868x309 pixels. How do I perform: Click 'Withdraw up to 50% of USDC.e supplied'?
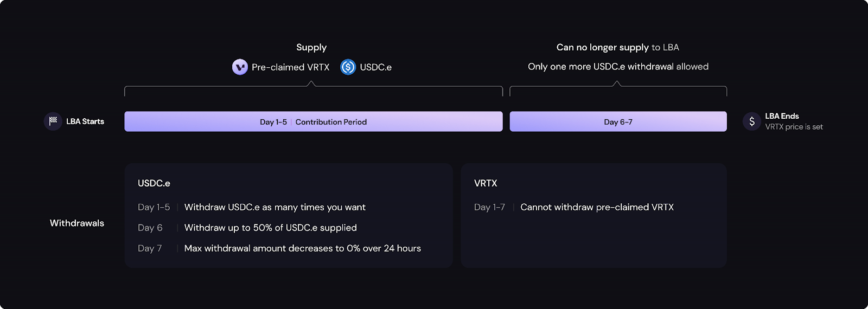(x=270, y=228)
